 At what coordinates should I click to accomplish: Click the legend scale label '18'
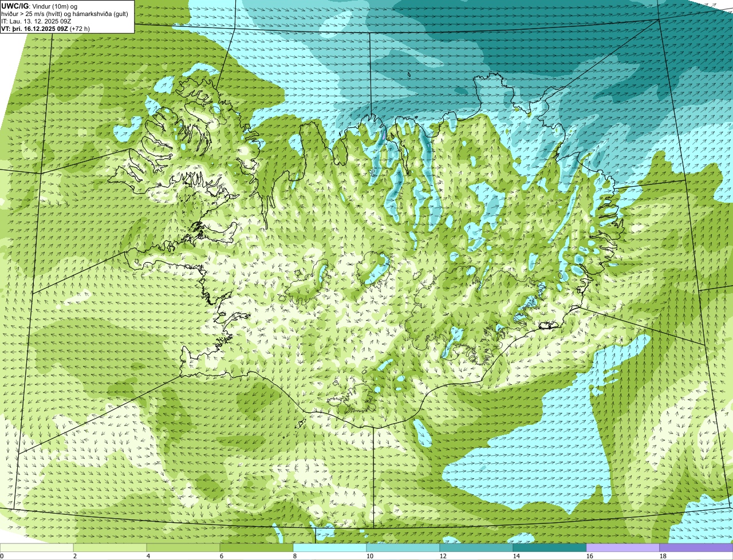663,556
